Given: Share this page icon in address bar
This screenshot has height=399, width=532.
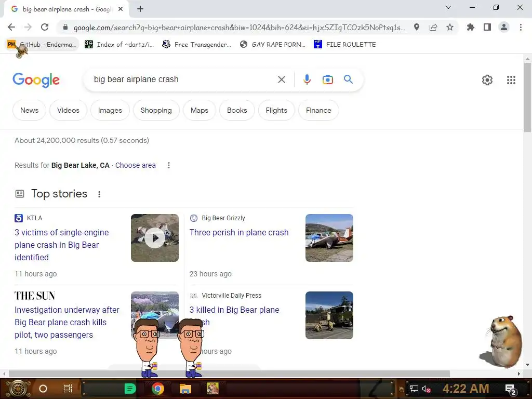Looking at the screenshot, I should point(433,27).
